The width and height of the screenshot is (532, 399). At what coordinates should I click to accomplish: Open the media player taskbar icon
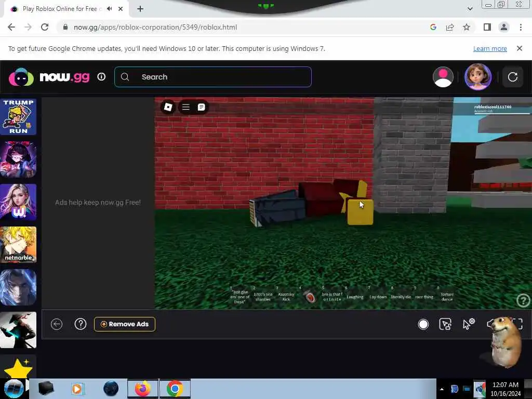click(x=78, y=389)
